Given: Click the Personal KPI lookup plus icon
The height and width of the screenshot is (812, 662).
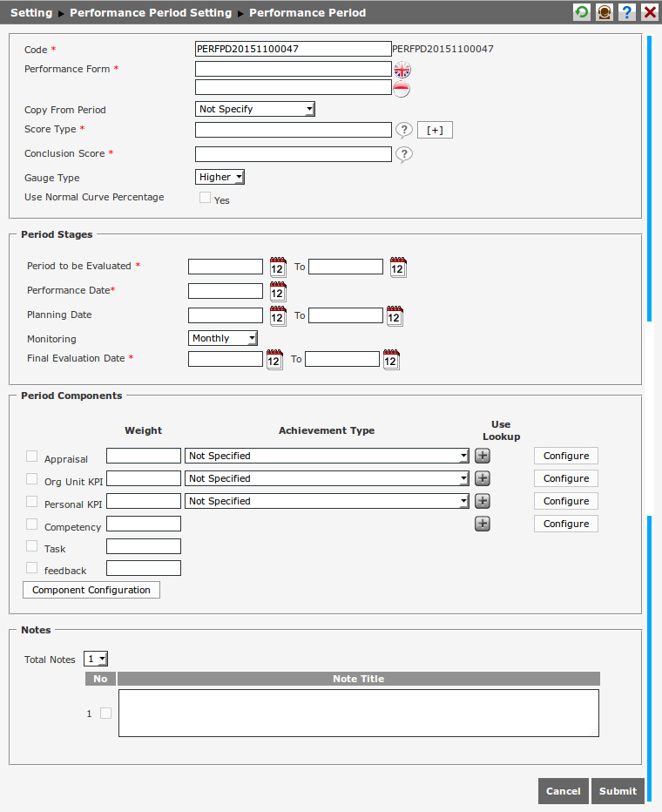Looking at the screenshot, I should click(483, 501).
